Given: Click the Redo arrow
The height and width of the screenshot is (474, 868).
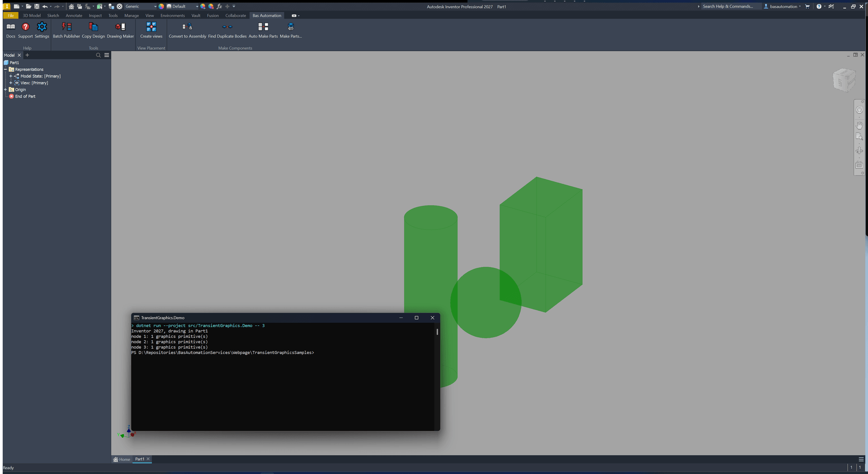Looking at the screenshot, I should tap(57, 6).
